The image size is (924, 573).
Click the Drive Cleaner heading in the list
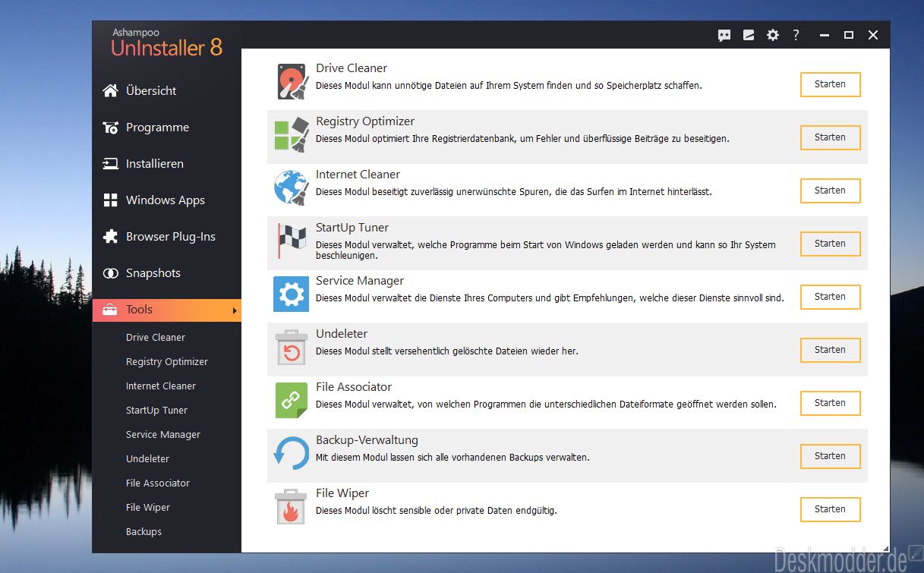[352, 68]
